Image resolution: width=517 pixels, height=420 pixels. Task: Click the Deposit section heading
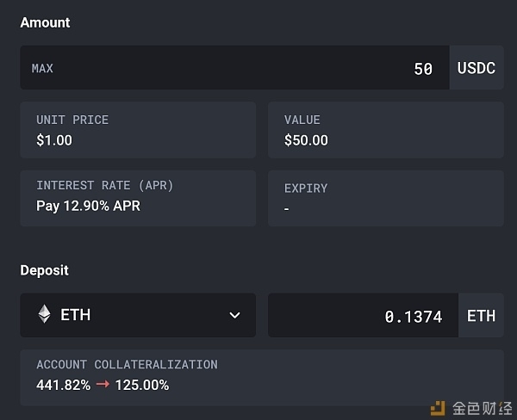(x=45, y=270)
